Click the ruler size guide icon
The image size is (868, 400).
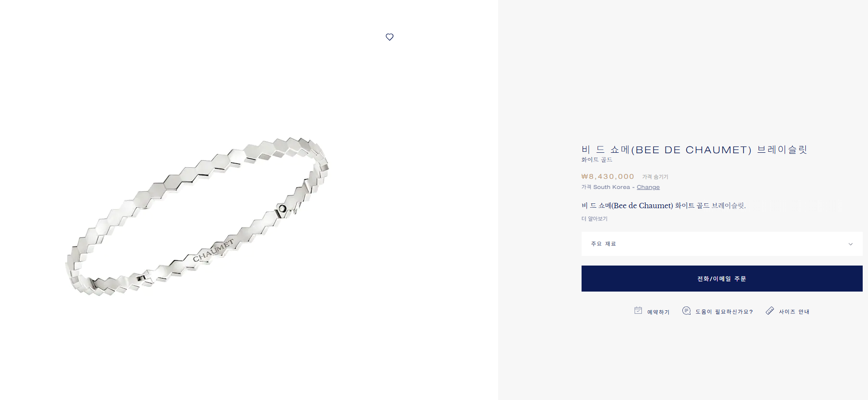770,311
